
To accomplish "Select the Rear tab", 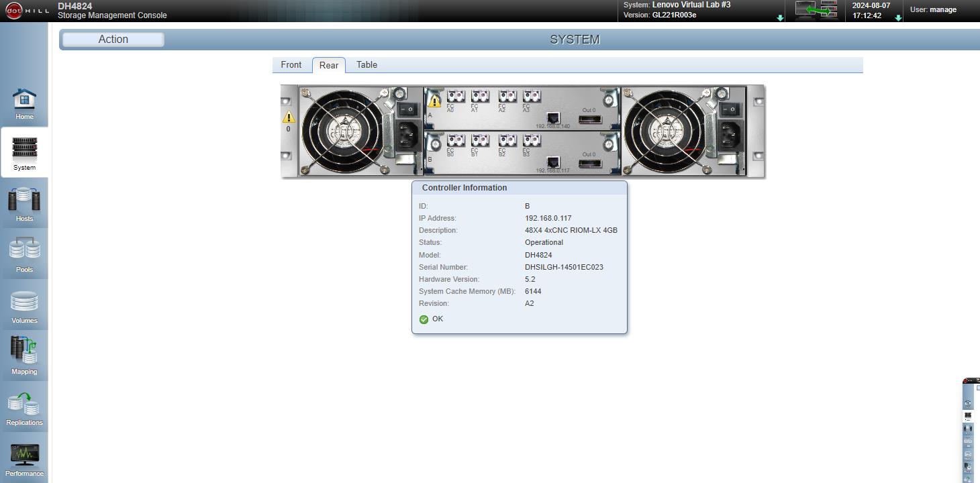I will (x=329, y=65).
